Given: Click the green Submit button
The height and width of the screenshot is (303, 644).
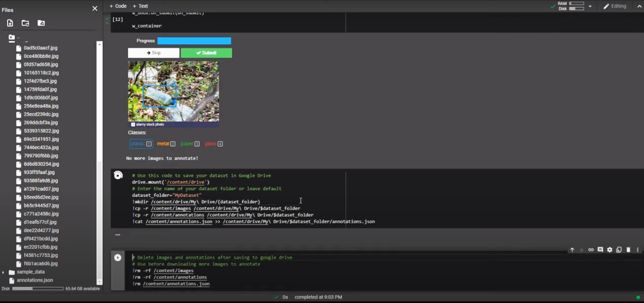Looking at the screenshot, I should pyautogui.click(x=206, y=53).
